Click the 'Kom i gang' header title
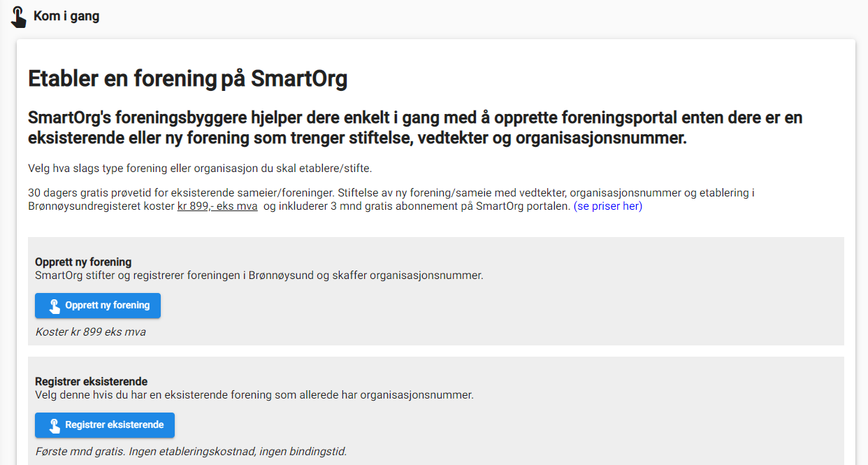Viewport: 868px width, 465px height. coord(66,16)
